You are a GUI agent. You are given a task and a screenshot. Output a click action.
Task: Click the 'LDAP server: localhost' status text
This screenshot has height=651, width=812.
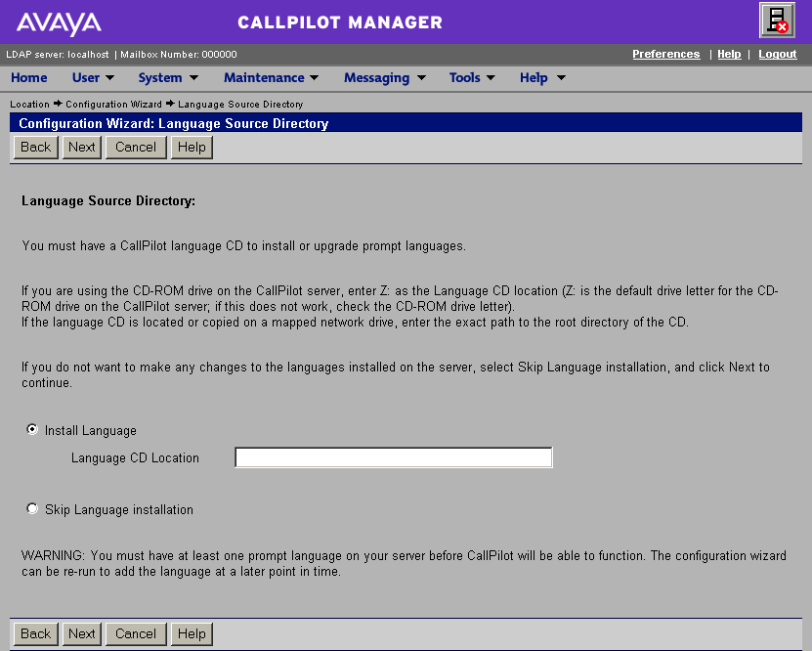click(58, 55)
